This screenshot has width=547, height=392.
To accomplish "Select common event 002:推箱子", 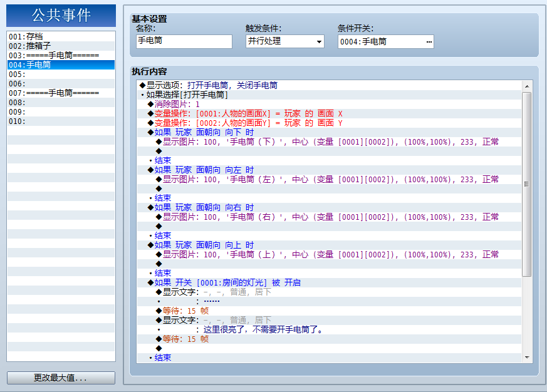I will 61,46.
